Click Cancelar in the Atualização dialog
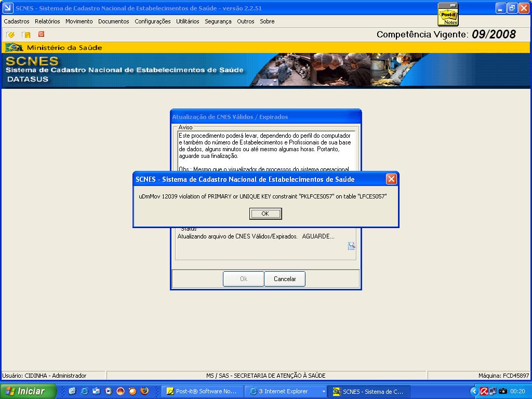Image resolution: width=532 pixels, height=399 pixels. click(285, 279)
